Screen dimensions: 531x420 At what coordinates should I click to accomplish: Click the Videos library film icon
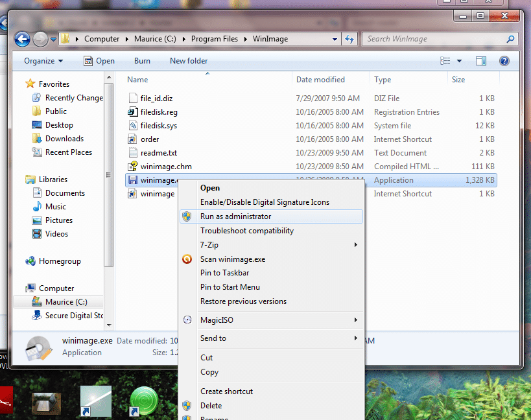coord(37,234)
